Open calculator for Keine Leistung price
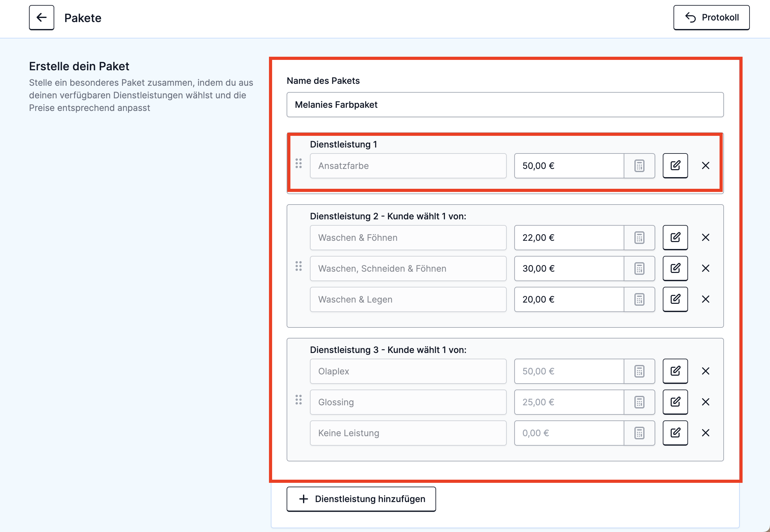The image size is (770, 532). point(639,433)
